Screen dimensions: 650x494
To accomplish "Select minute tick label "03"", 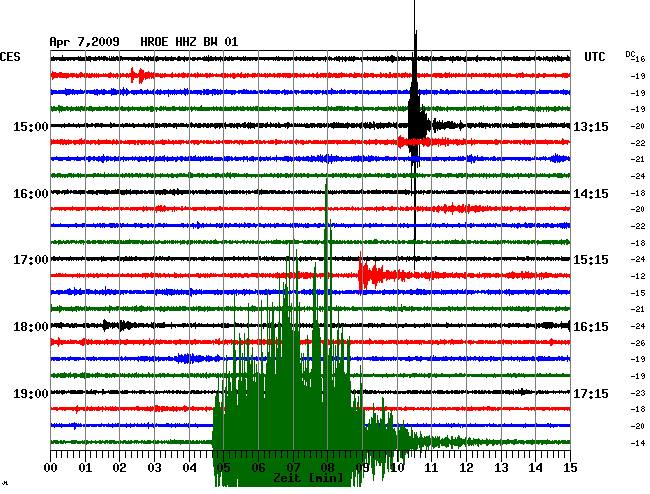I will click(154, 468).
